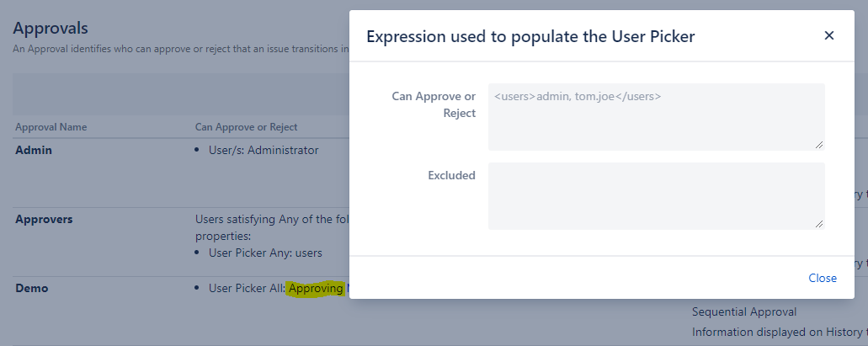
Task: Open the Demo approval entry
Action: coord(32,288)
